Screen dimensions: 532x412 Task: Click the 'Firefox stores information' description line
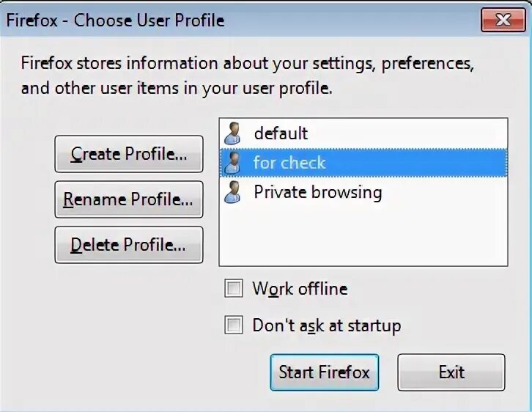click(x=247, y=63)
